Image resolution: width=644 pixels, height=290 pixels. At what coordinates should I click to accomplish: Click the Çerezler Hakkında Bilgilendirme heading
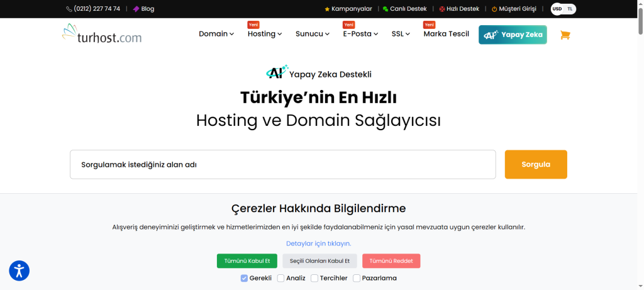pos(319,208)
